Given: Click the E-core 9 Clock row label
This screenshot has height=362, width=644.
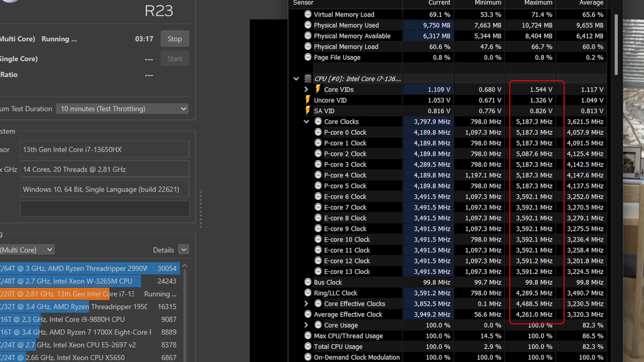Looking at the screenshot, I should (x=345, y=229).
